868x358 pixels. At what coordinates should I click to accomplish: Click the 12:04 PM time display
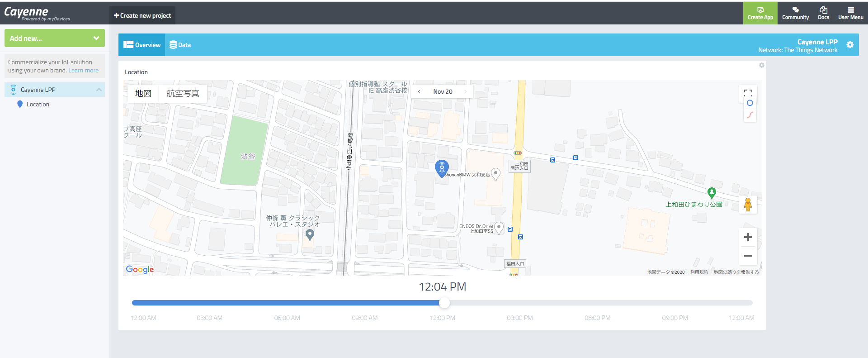pos(442,286)
